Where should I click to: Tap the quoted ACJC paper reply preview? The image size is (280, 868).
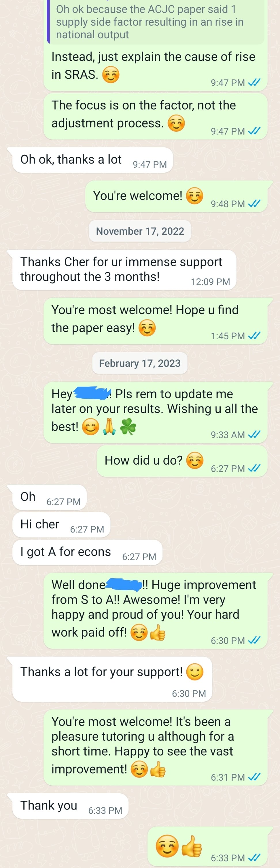click(x=156, y=22)
